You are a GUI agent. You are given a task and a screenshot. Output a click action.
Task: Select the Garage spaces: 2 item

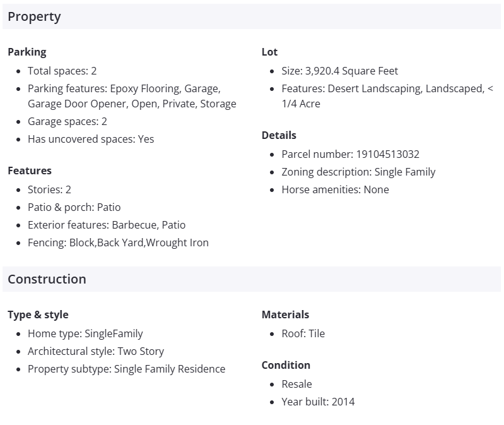pyautogui.click(x=67, y=121)
